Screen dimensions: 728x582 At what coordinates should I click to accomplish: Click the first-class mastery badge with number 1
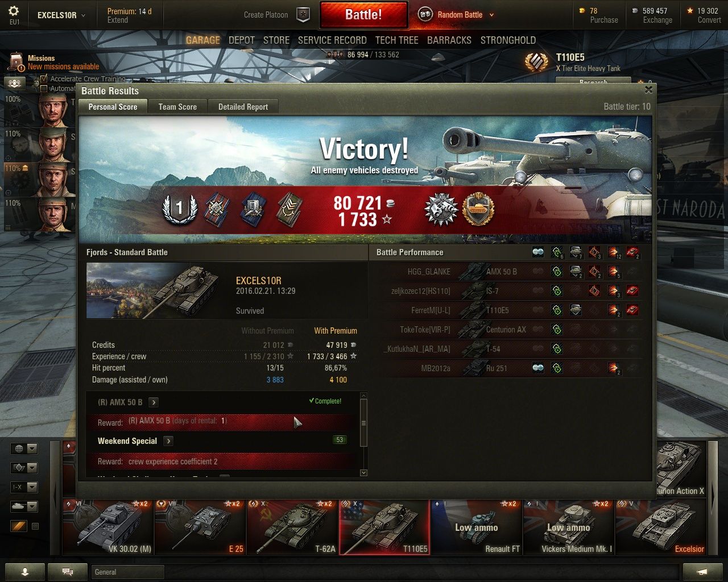(x=180, y=209)
